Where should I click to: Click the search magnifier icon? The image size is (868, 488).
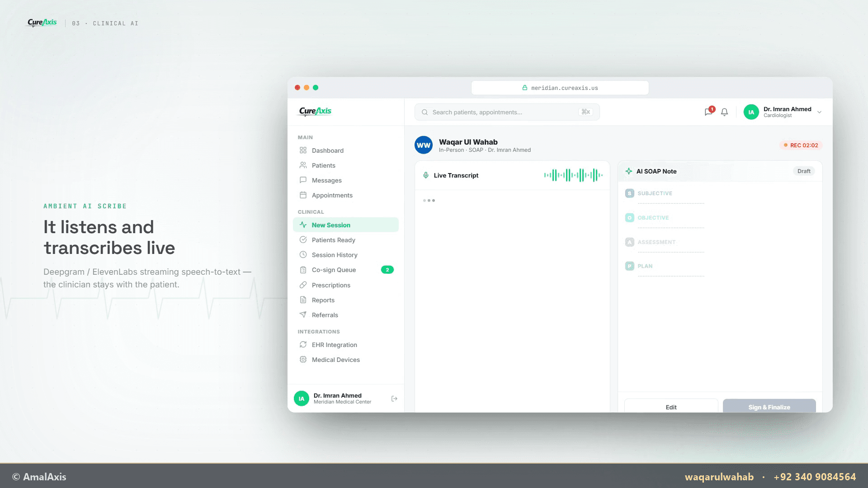click(x=425, y=112)
